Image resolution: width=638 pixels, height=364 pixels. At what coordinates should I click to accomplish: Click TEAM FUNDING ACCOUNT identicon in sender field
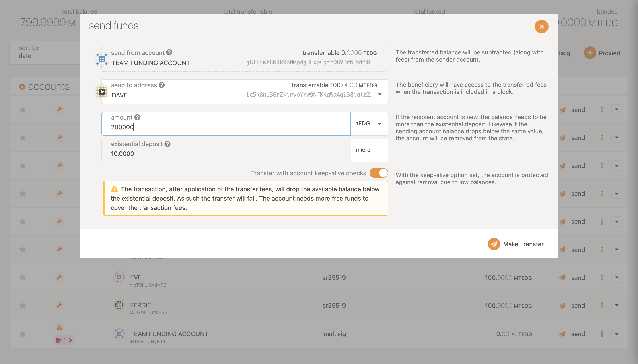coord(102,59)
